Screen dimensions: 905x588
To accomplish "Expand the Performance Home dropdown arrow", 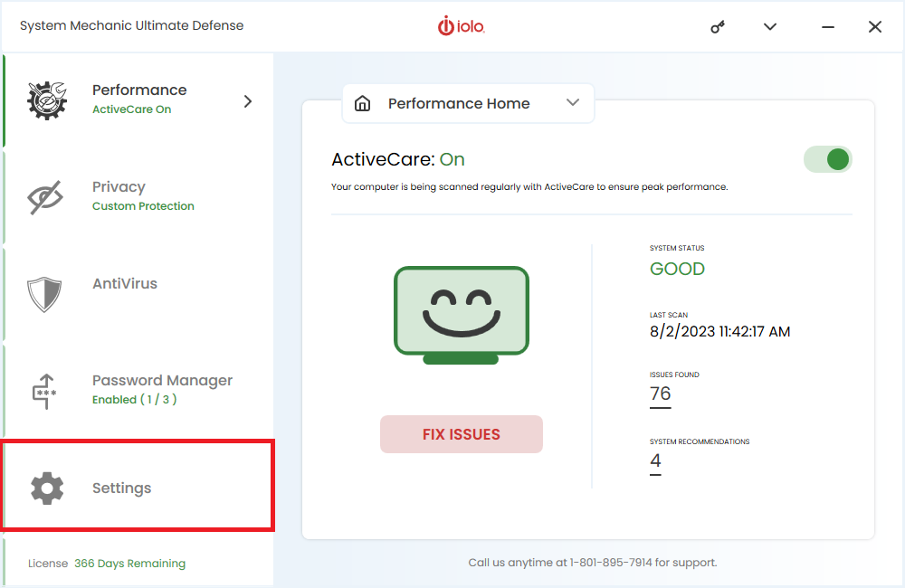I will (x=573, y=103).
